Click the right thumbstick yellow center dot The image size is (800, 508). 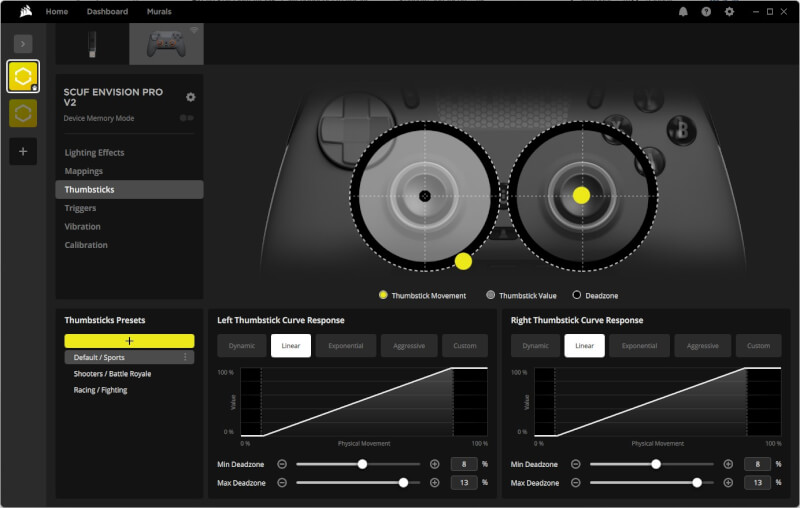coord(582,195)
